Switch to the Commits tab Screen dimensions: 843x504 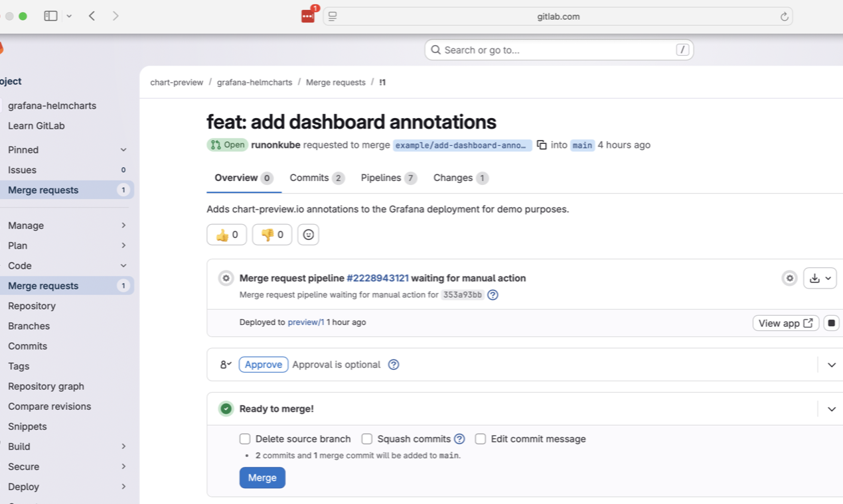click(x=317, y=178)
